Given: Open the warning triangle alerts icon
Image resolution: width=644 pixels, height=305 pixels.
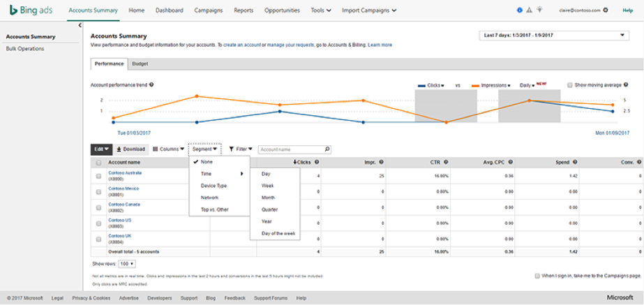Looking at the screenshot, I should coord(530,10).
